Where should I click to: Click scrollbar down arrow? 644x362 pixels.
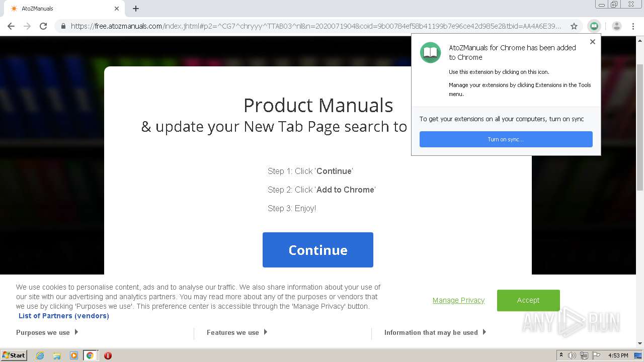[x=640, y=344]
